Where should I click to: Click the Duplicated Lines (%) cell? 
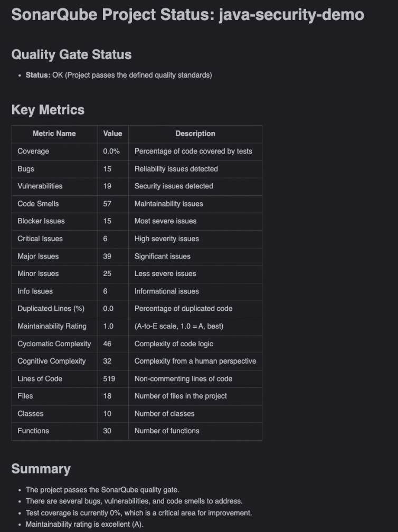coord(51,308)
